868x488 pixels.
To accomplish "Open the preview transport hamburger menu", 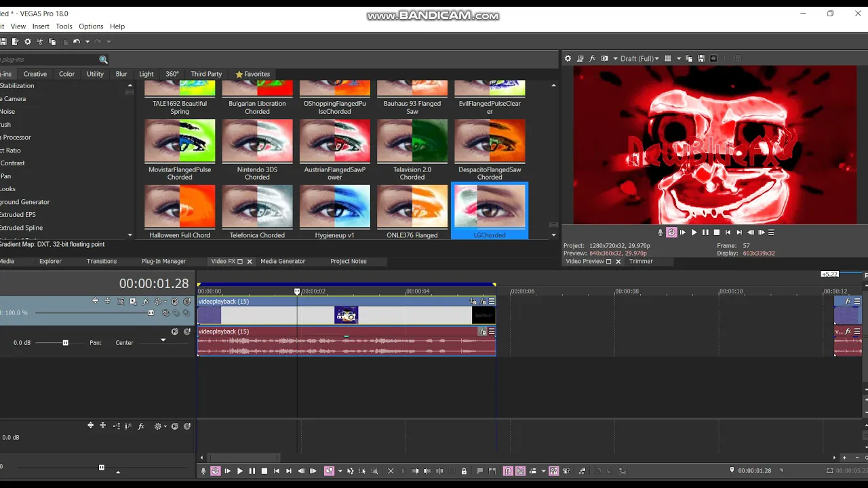I will coord(771,232).
